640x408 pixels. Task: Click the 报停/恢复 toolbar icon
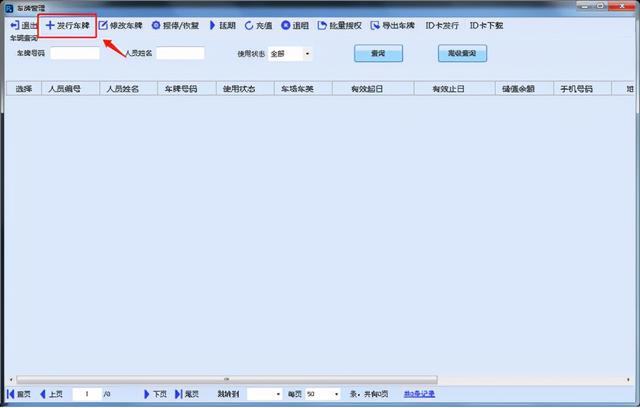156,25
